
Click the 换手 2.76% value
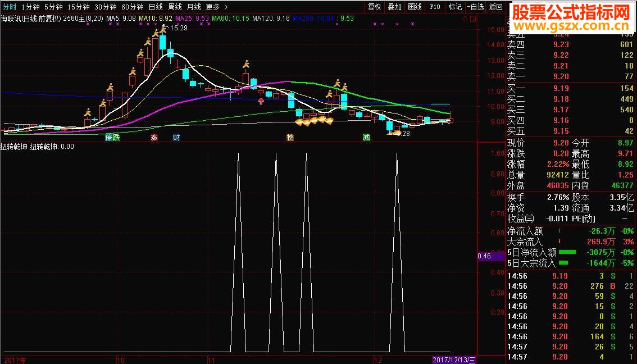click(x=558, y=197)
